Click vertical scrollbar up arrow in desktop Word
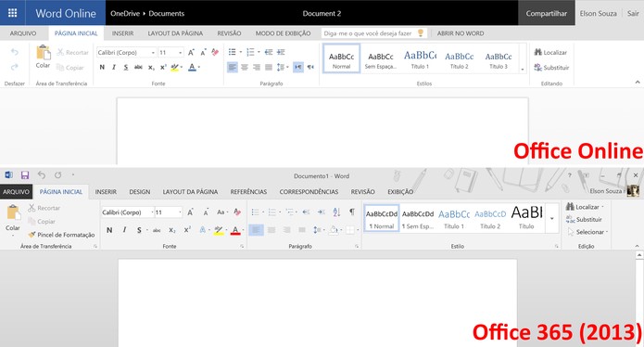The height and width of the screenshot is (347, 644). tap(639, 255)
